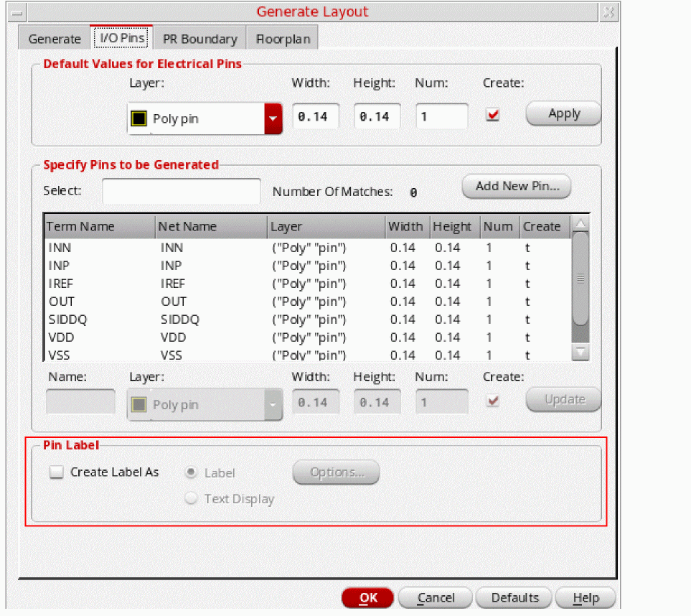
Task: Sort by the Net Name column header
Action: (212, 227)
